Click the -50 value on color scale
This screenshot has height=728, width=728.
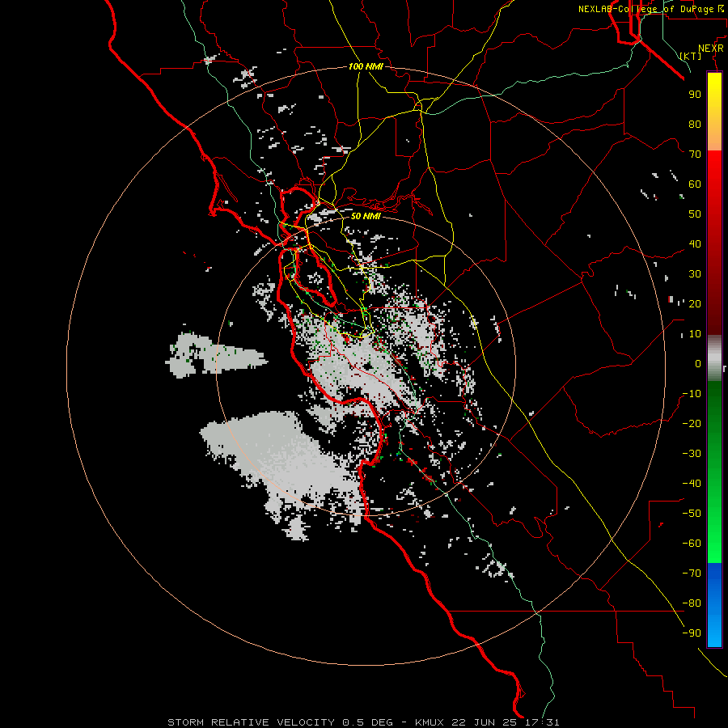[x=692, y=514]
